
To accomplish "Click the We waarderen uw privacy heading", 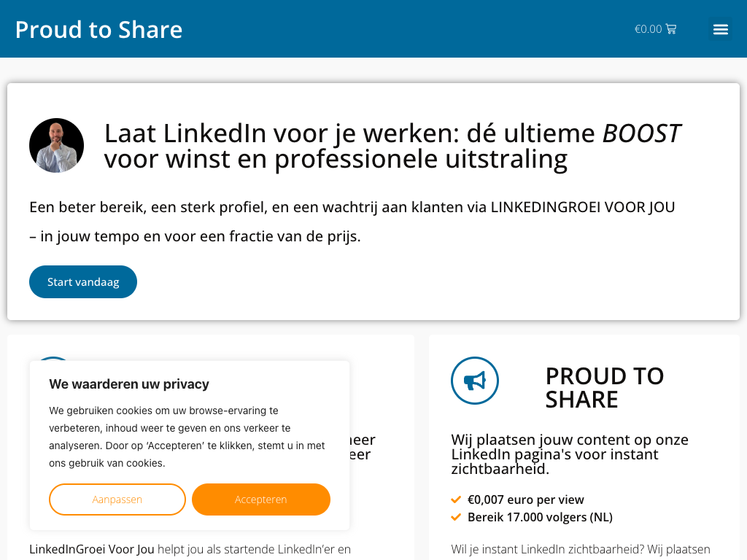I will (129, 384).
